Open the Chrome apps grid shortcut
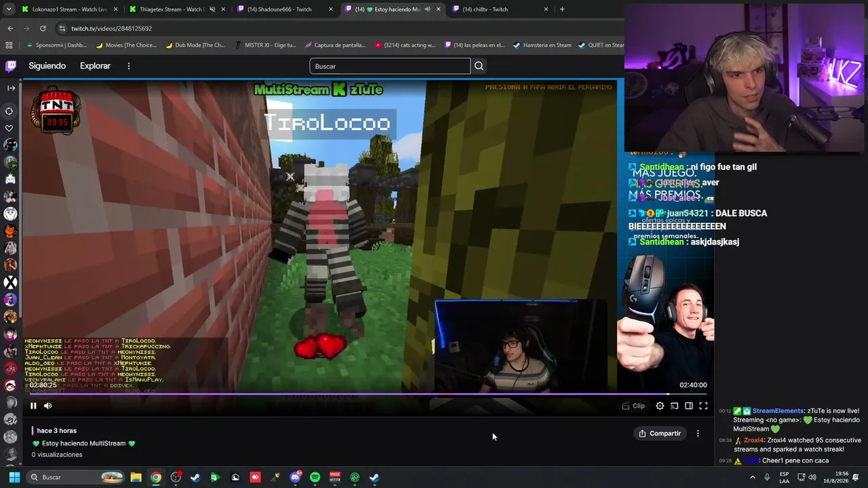 click(9, 45)
